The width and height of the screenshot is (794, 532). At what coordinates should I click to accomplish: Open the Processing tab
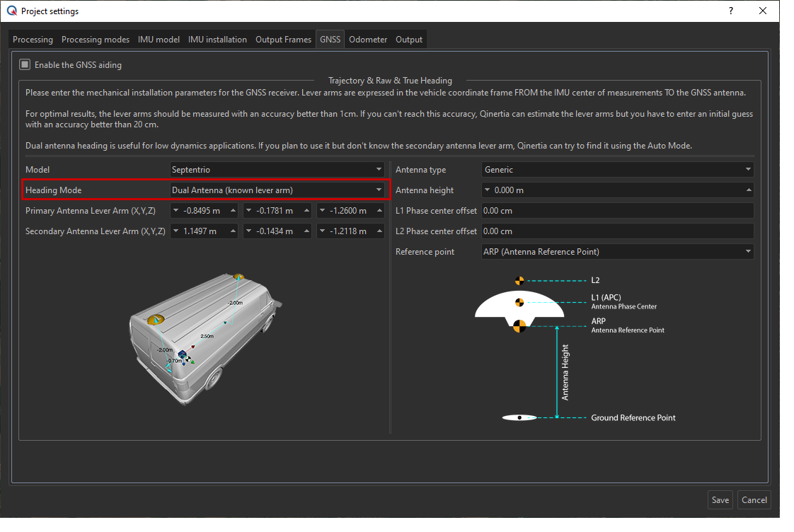[x=33, y=40]
